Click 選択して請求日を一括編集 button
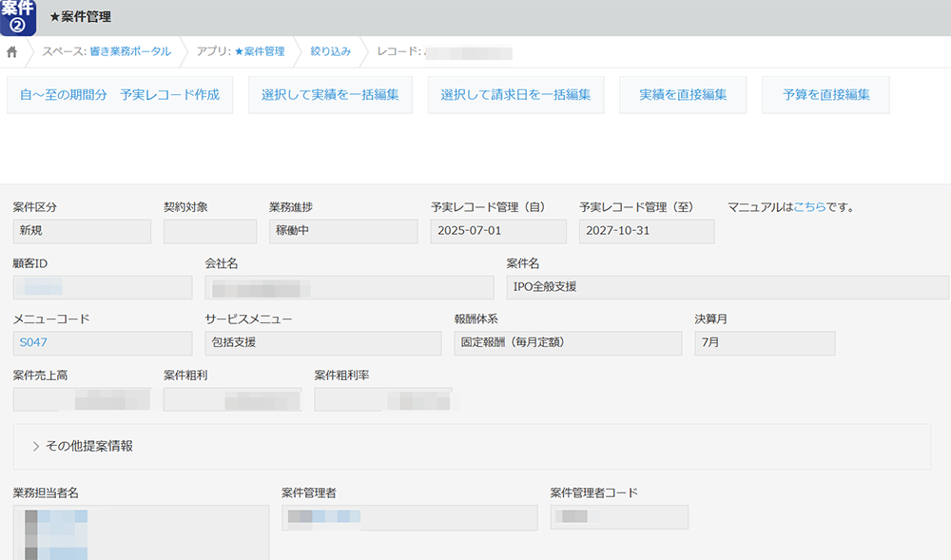 [x=515, y=95]
